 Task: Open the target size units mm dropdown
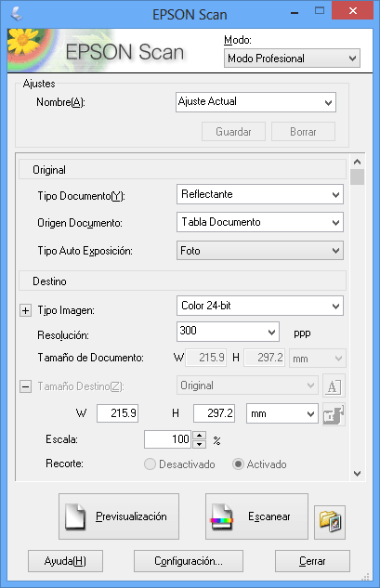(x=282, y=413)
